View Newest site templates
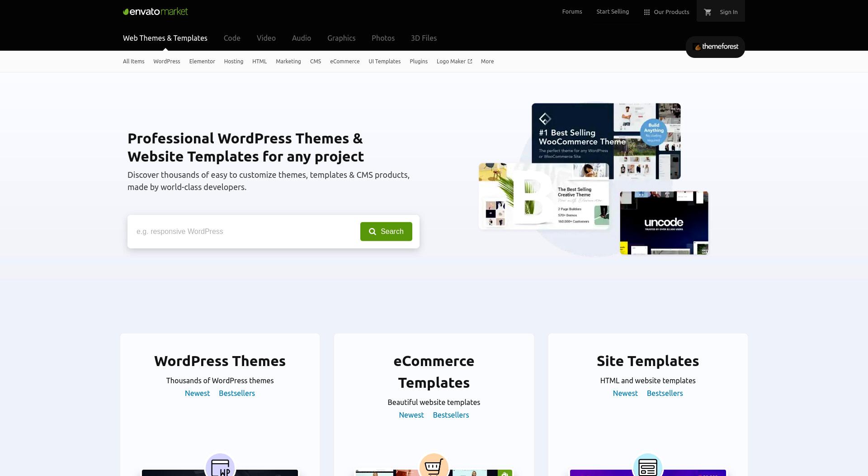Screen dimensions: 868x476 [625, 393]
